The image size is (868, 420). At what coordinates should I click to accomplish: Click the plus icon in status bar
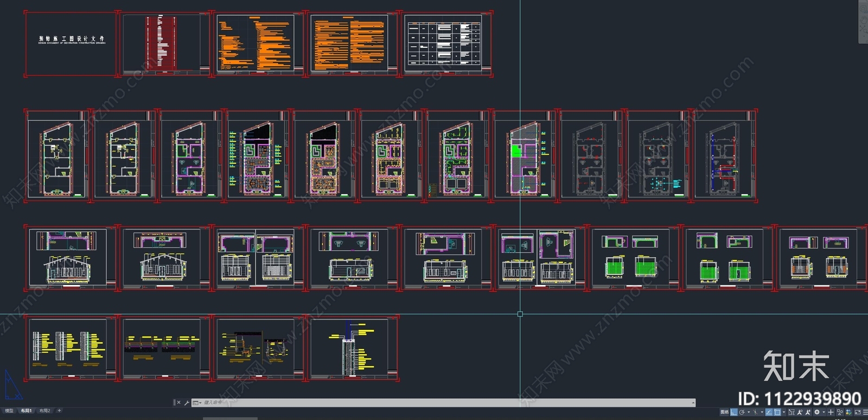(831, 412)
